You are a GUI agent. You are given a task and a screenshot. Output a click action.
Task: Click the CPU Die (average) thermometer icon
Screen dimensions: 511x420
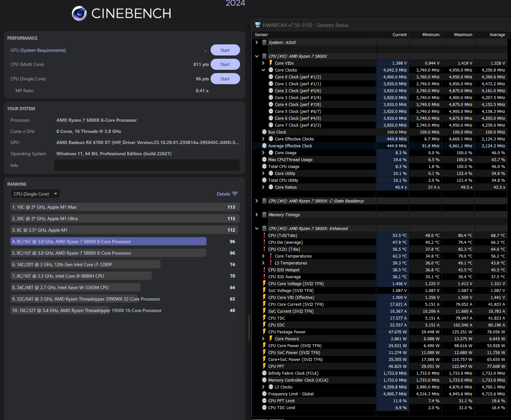(264, 242)
